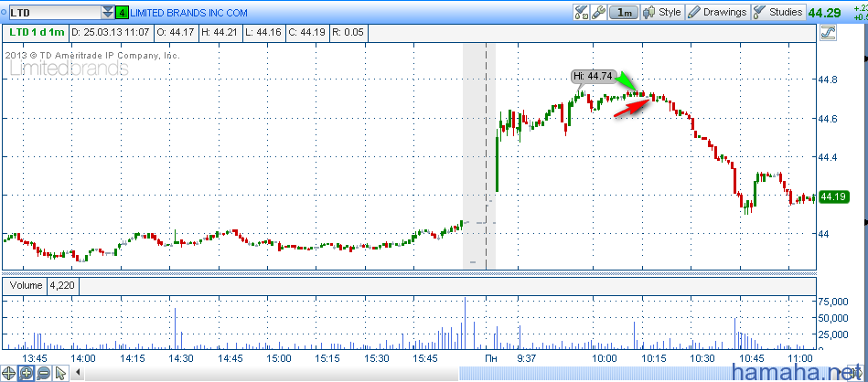This screenshot has width=868, height=382.
Task: Click the 14:15 time axis label
Action: (x=133, y=358)
